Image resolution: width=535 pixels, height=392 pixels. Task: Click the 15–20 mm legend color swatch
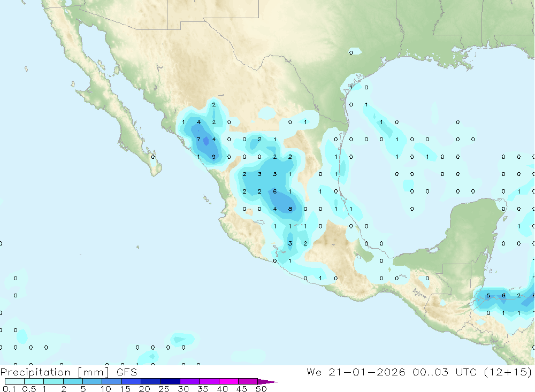[132, 381]
